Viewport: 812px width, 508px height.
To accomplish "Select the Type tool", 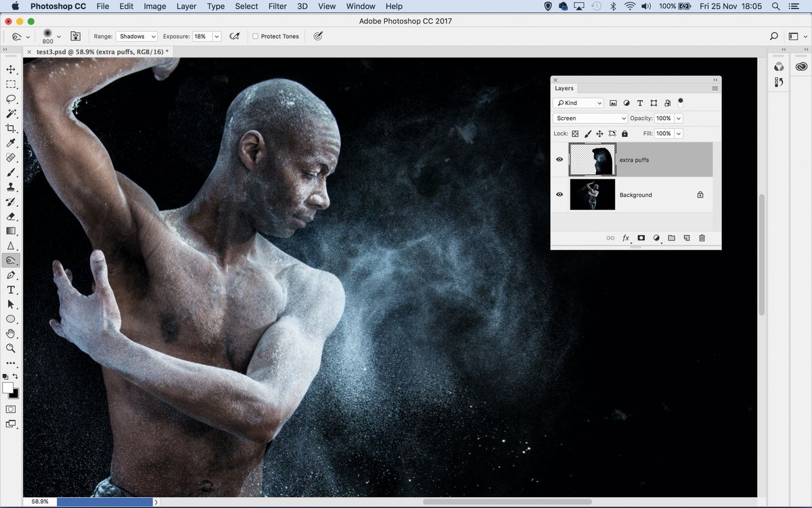I will [10, 289].
